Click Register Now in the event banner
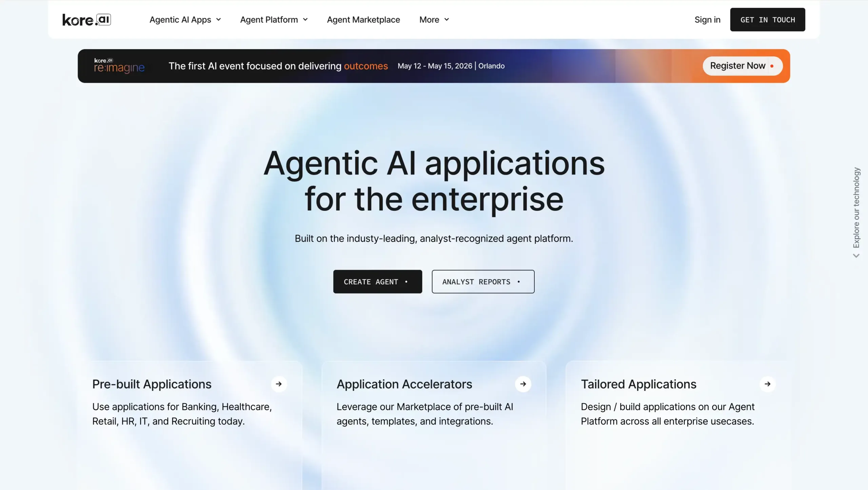 pyautogui.click(x=743, y=66)
